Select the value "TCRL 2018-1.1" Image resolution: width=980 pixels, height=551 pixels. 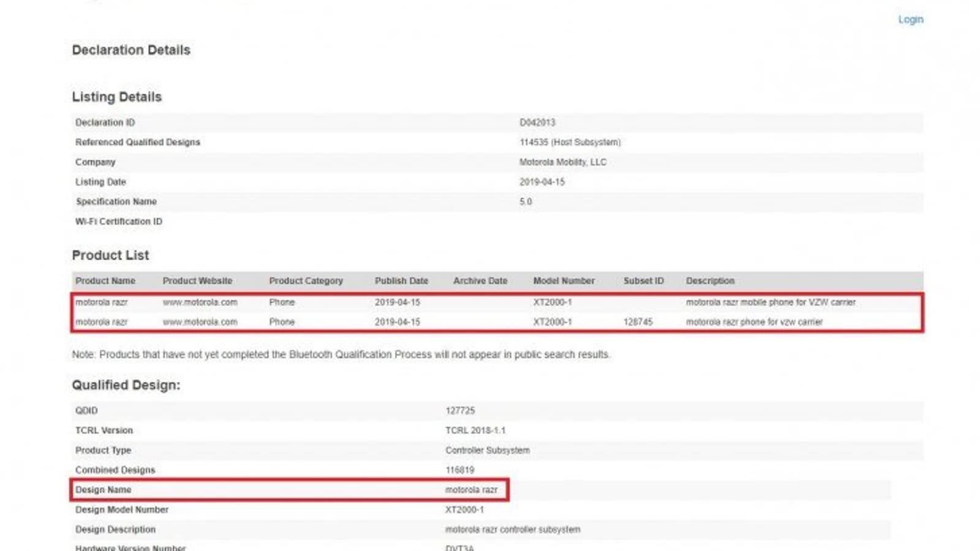pos(475,430)
